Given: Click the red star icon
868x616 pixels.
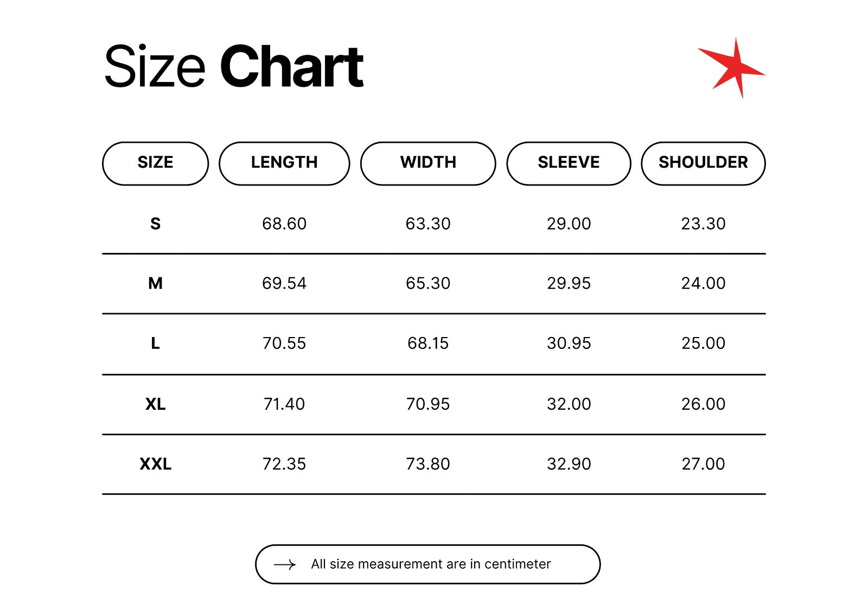Looking at the screenshot, I should coord(732,68).
